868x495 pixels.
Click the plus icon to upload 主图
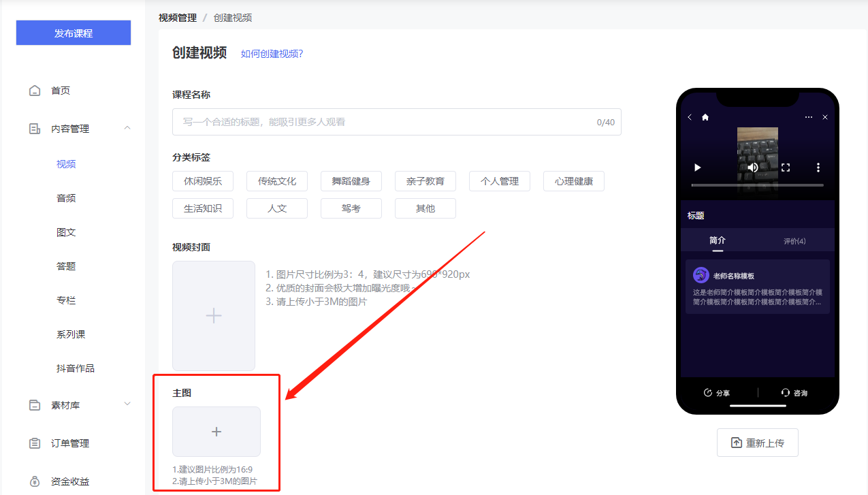tap(216, 432)
